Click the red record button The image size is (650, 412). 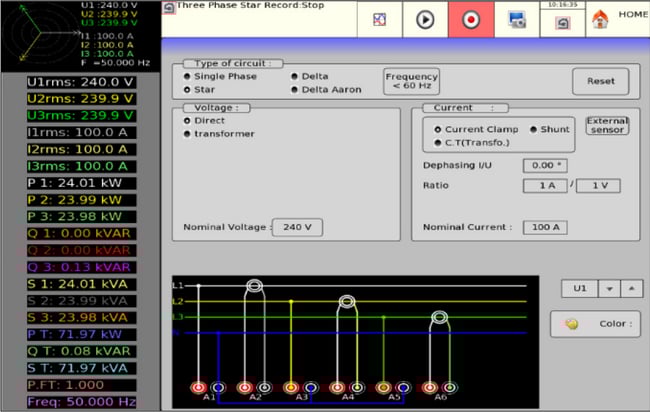click(x=471, y=19)
